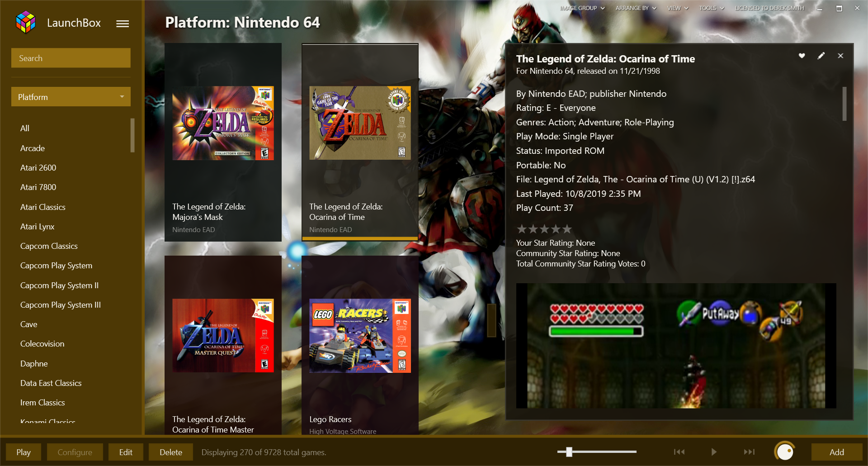This screenshot has height=466, width=868.
Task: Open the Image Group dropdown menu
Action: [x=582, y=8]
